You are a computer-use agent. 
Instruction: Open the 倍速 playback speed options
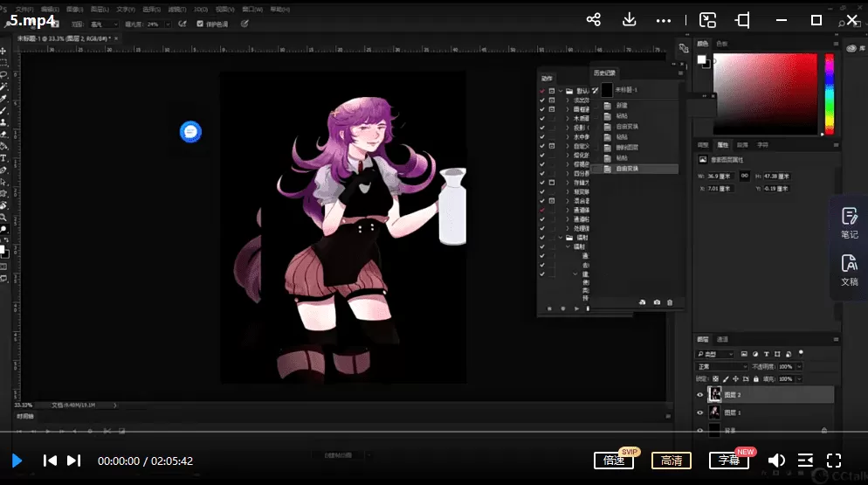tap(614, 461)
